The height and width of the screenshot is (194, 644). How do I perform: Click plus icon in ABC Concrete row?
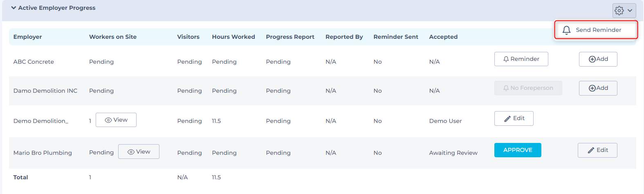592,59
